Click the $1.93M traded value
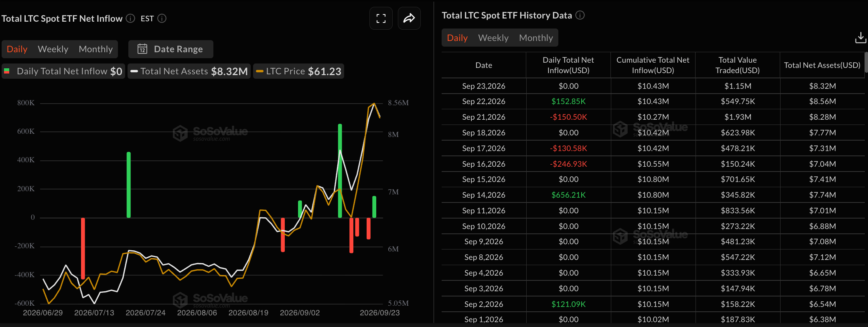This screenshot has height=327, width=868. pos(738,117)
